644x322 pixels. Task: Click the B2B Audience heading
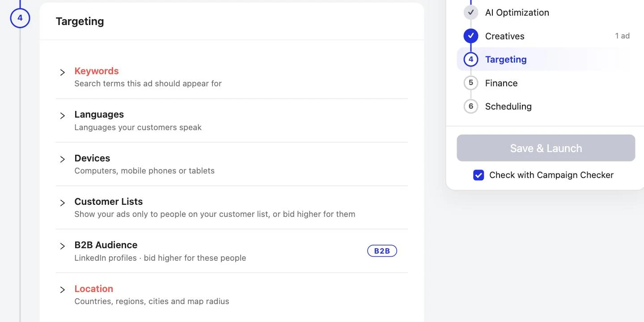(x=106, y=245)
